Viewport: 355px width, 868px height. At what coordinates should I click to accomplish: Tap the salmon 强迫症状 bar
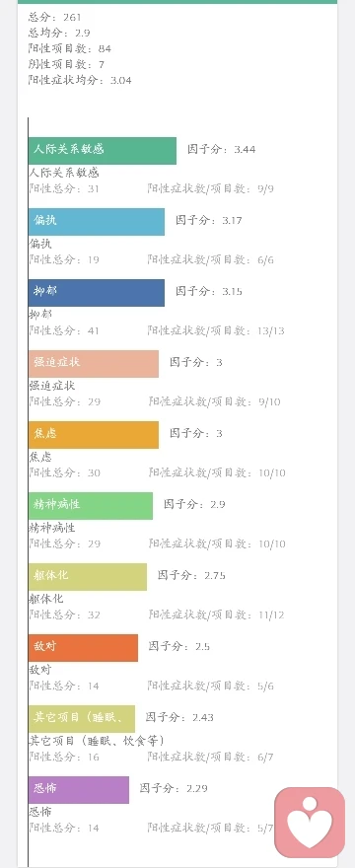coord(94,364)
